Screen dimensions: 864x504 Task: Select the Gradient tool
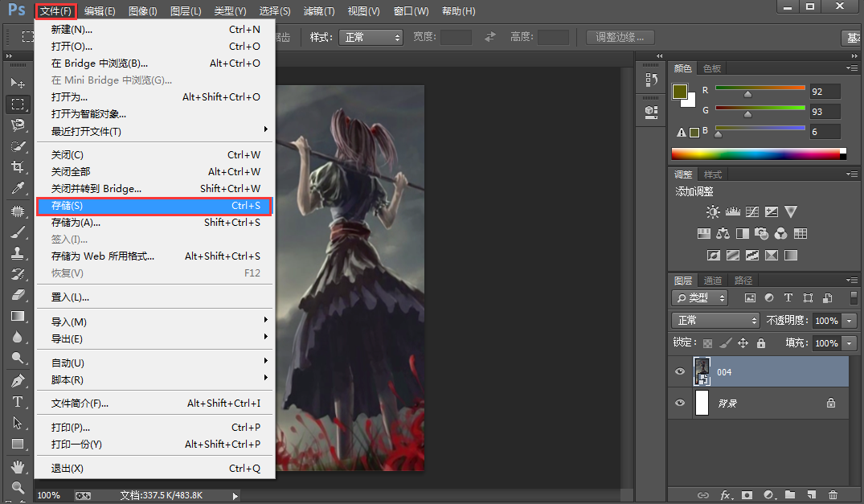click(18, 316)
